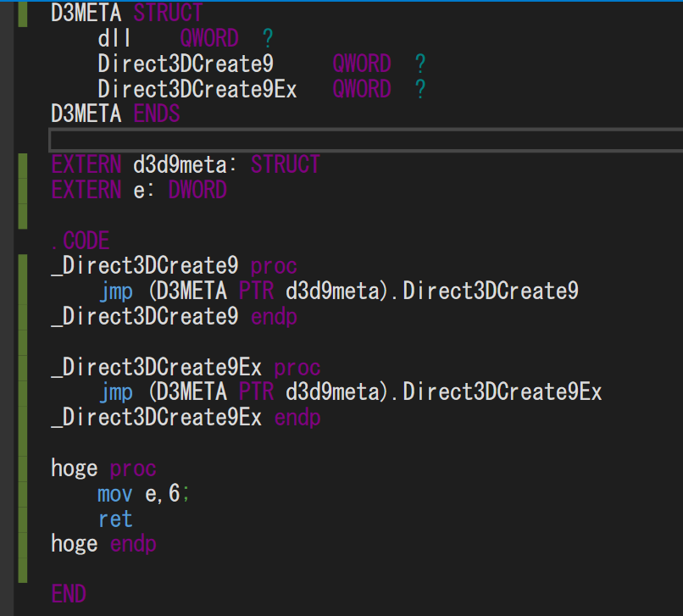Click endp on the 'hoge endp' line
683x616 pixels.
133,545
